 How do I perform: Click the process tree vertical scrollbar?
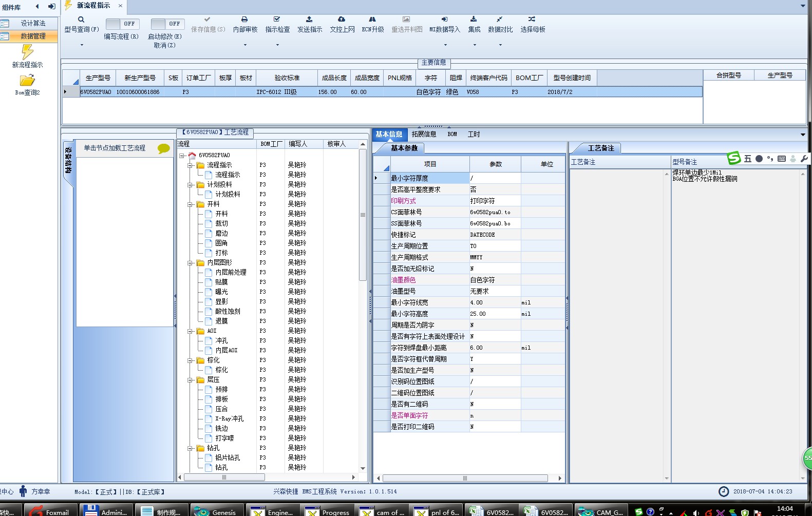(x=363, y=215)
